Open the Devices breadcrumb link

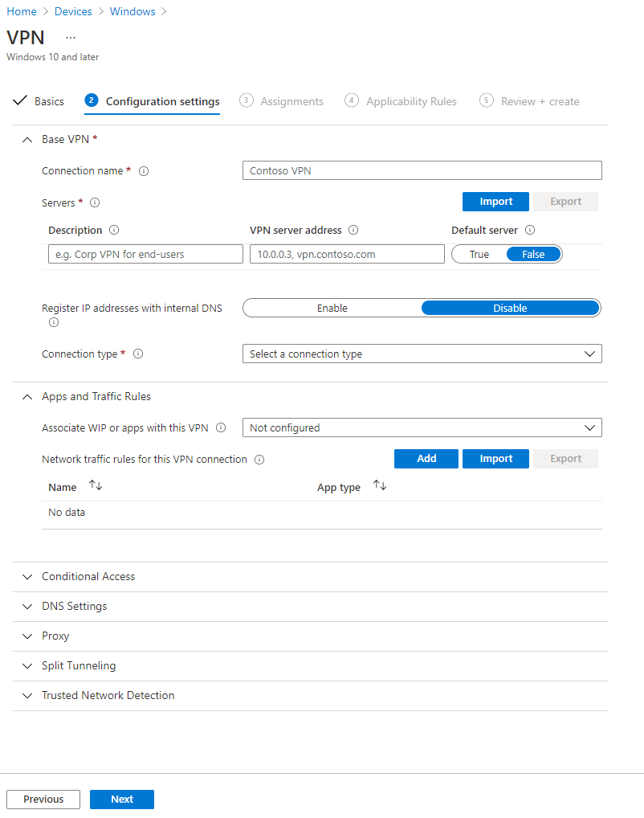(73, 11)
